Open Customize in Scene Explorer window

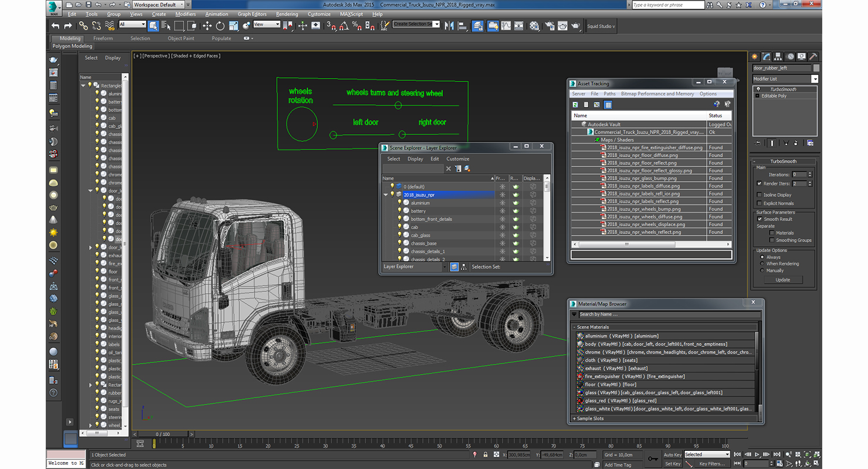(x=457, y=159)
